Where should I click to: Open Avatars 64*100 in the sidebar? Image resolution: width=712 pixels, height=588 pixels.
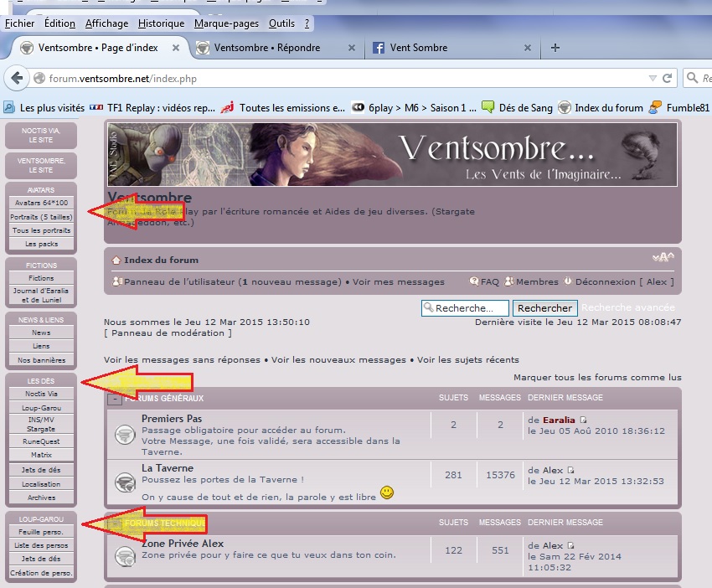[x=41, y=203]
